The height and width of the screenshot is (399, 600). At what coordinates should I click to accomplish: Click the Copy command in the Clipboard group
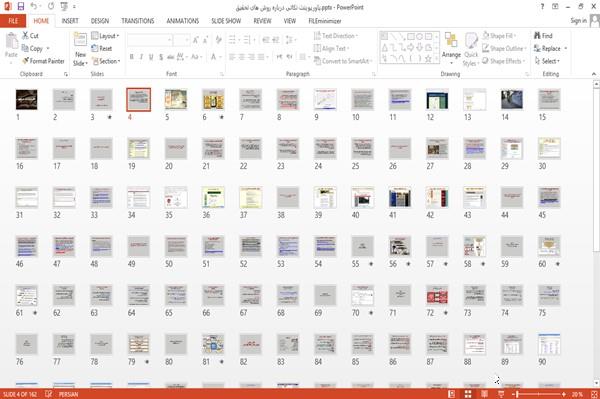pyautogui.click(x=32, y=49)
